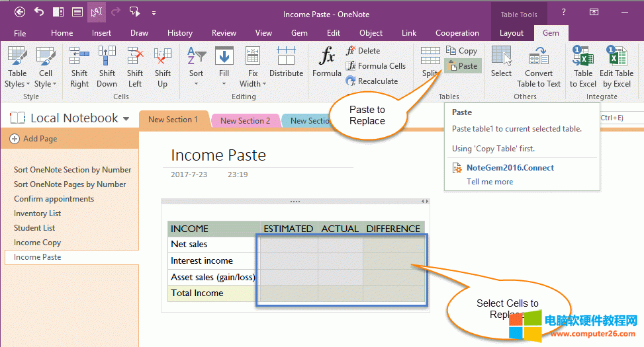644x347 pixels.
Task: Open the Table Styles dropdown
Action: pyautogui.click(x=17, y=84)
